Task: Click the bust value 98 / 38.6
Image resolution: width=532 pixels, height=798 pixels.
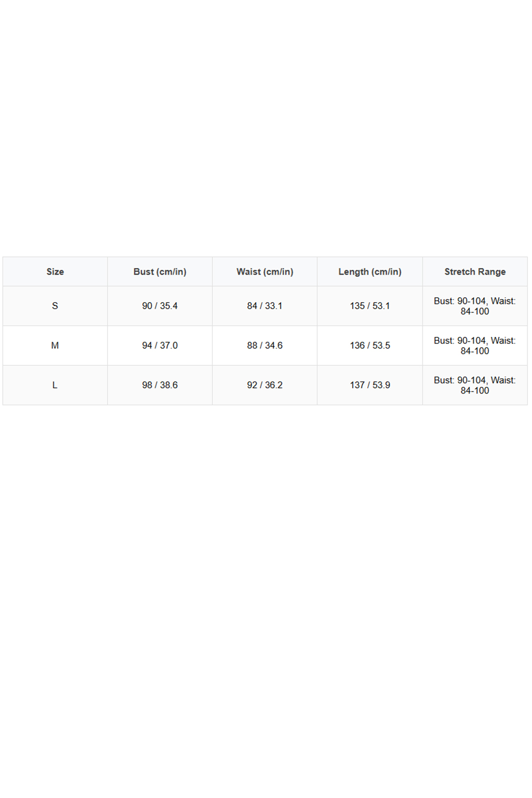Action: [160, 385]
